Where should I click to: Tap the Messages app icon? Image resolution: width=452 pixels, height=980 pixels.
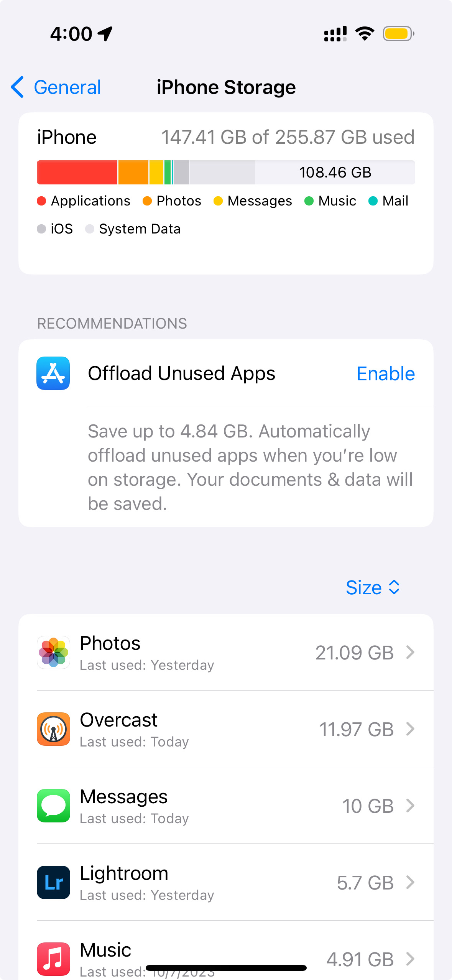[x=53, y=806]
